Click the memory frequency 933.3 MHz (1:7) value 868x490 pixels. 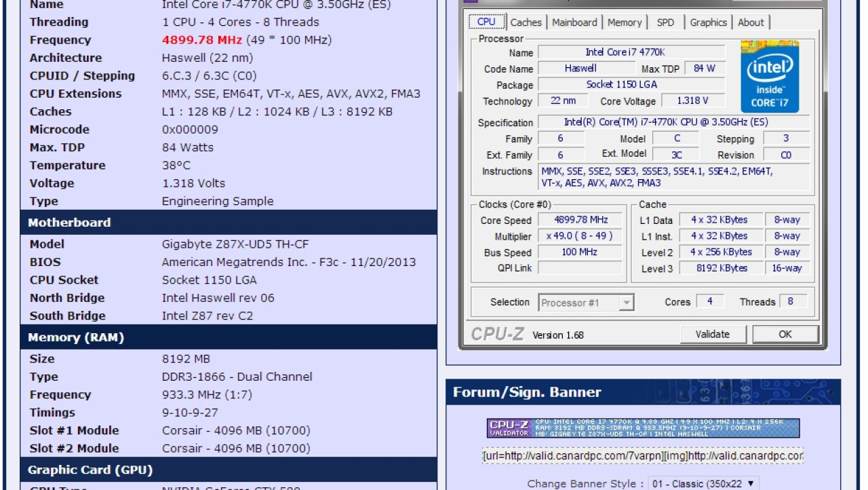pos(206,395)
